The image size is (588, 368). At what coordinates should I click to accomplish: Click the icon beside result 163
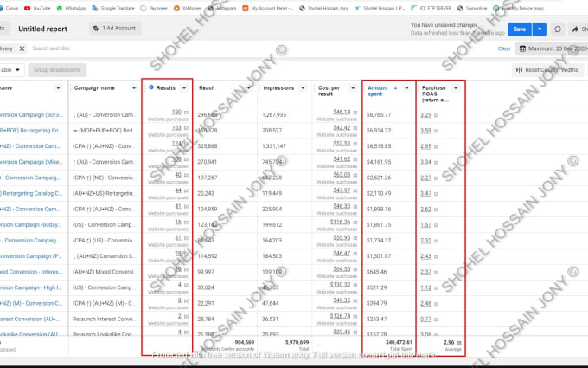(186, 128)
